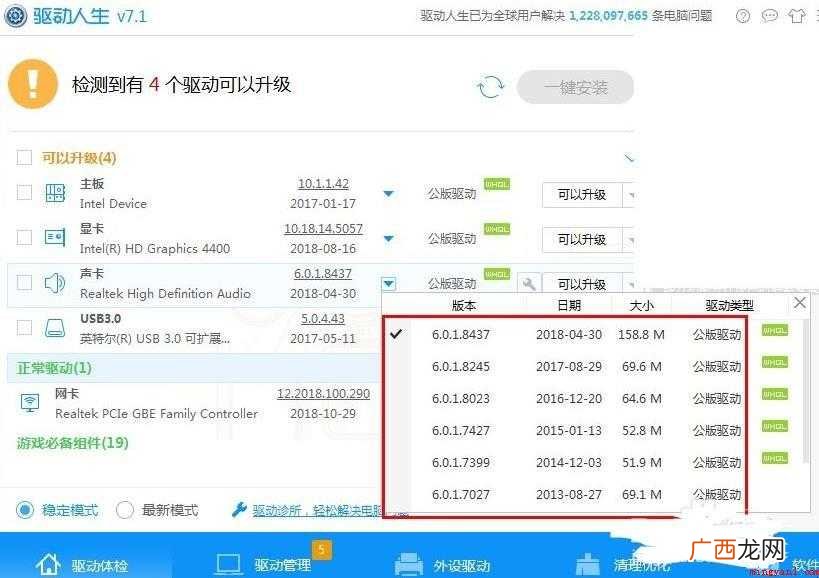Click WHQL badge beside version 6.0.1.8437
819x578 pixels.
pos(775,330)
